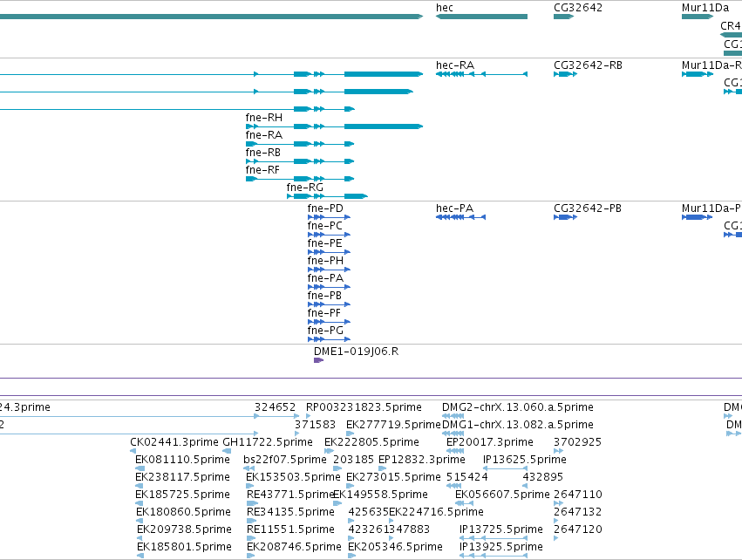This screenshot has height=560, width=742.
Task: Select the RE43771.5prime EST label
Action: [x=290, y=495]
